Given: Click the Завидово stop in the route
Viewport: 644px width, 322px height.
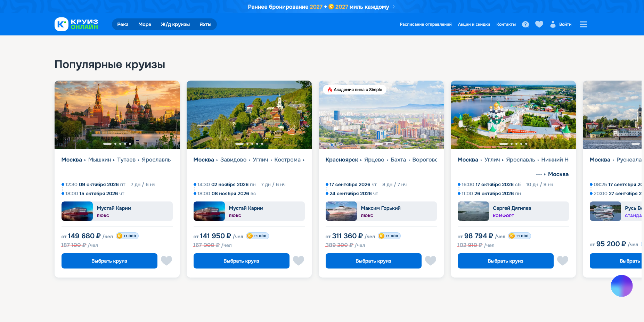Looking at the screenshot, I should point(233,160).
